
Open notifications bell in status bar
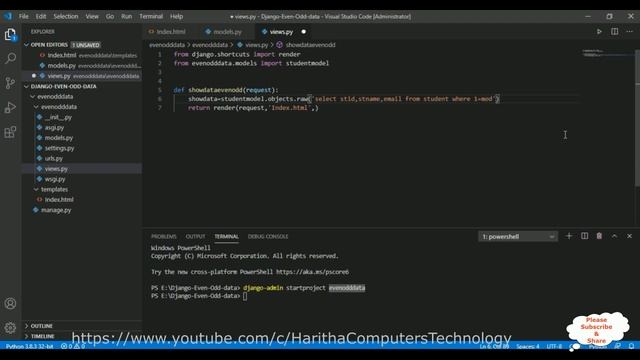(x=631, y=346)
